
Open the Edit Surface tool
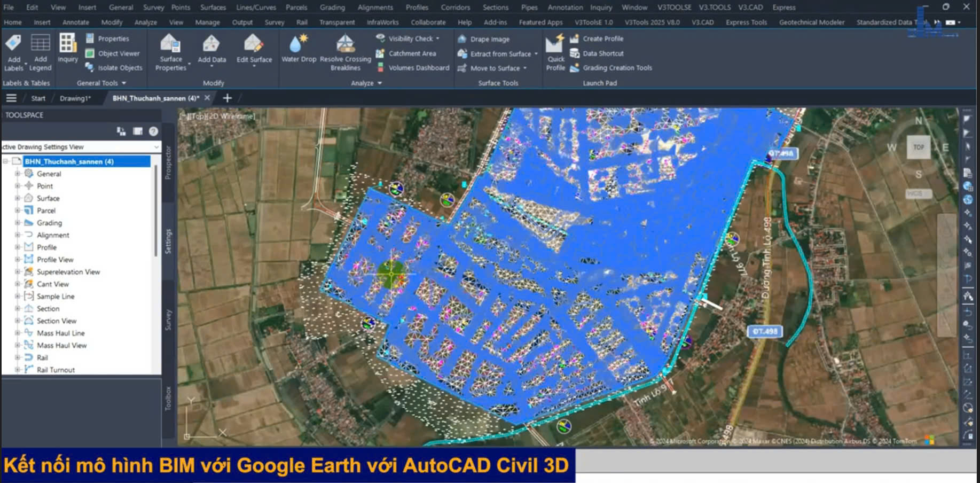click(254, 49)
